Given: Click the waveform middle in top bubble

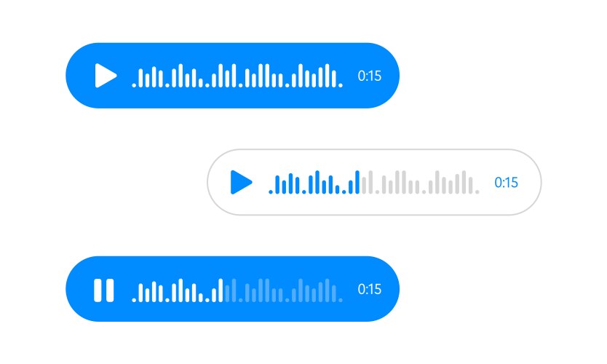Looking at the screenshot, I should pos(237,76).
